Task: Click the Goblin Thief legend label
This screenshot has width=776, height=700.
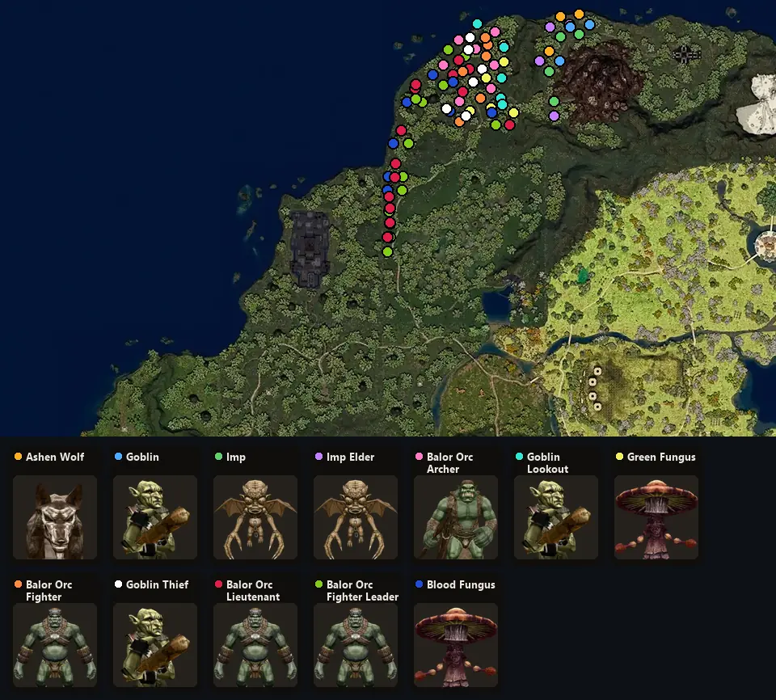Action: pyautogui.click(x=158, y=584)
